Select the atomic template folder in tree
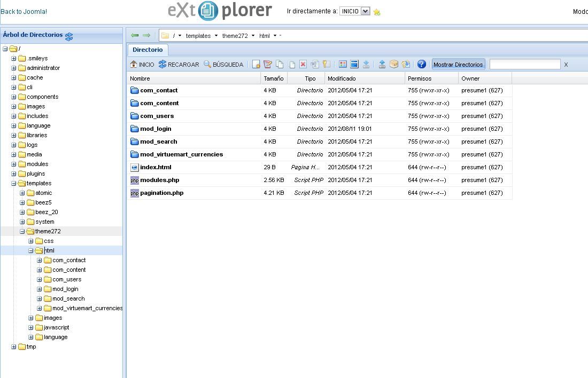 click(x=43, y=193)
